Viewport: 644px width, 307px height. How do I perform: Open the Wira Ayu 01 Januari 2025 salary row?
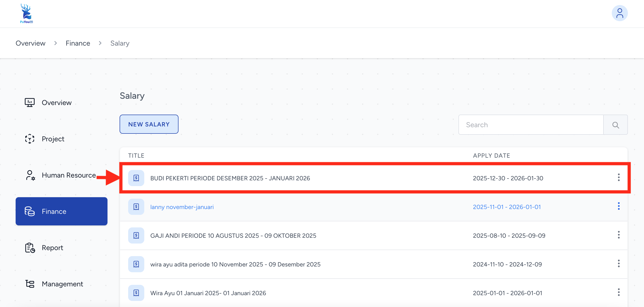[208, 293]
